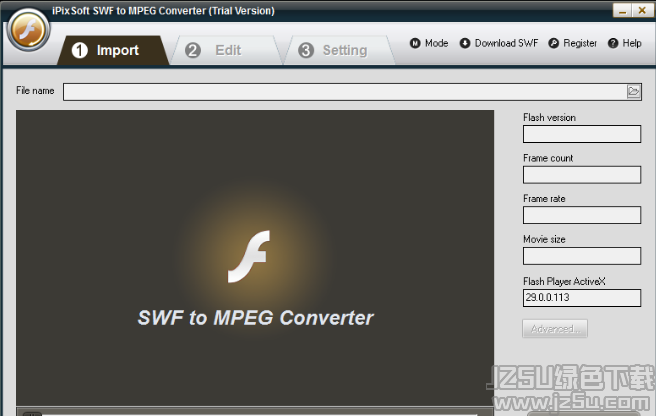656x416 pixels.
Task: Click the Frame count field
Action: [582, 175]
